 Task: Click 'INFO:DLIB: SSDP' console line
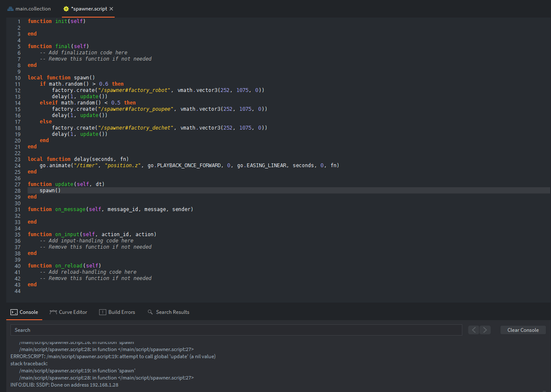click(x=64, y=385)
